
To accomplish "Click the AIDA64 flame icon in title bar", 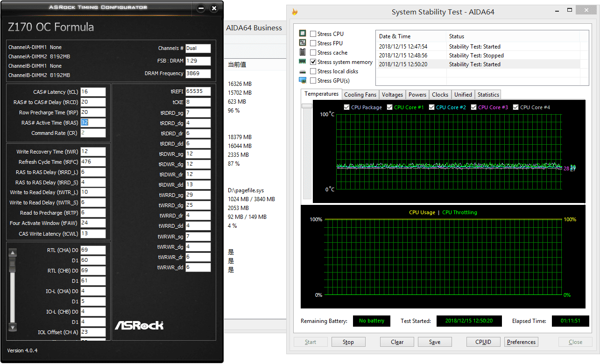I will 295,12.
